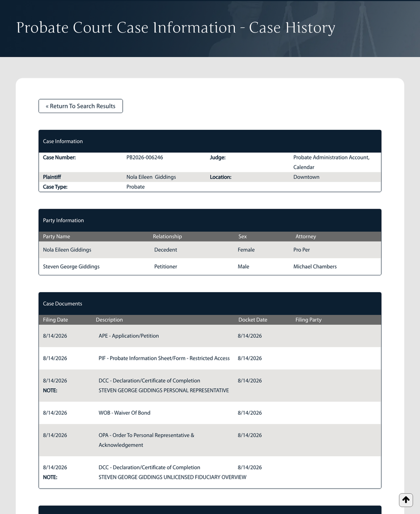Click the Filing Party column header
The width and height of the screenshot is (420, 514).
[308, 320]
